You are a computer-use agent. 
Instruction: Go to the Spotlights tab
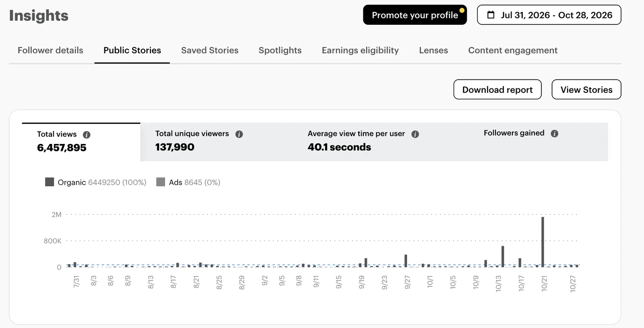pyautogui.click(x=280, y=50)
